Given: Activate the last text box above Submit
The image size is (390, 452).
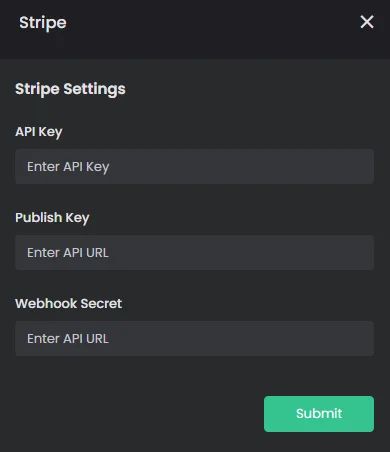Looking at the screenshot, I should [x=194, y=338].
